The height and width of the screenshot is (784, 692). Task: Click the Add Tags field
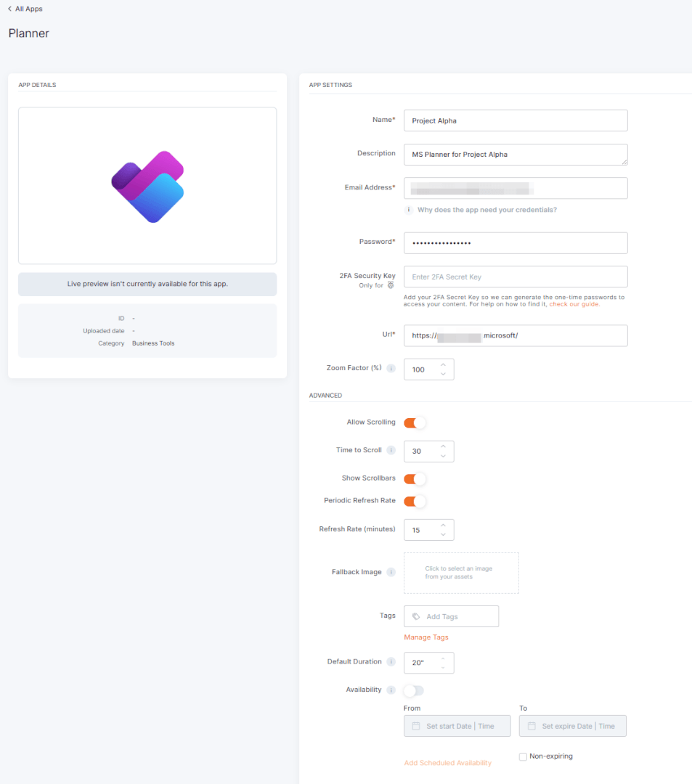(451, 616)
